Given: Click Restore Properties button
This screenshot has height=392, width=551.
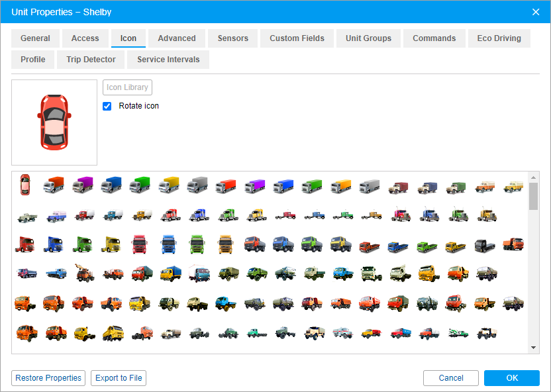Looking at the screenshot, I should point(48,378).
